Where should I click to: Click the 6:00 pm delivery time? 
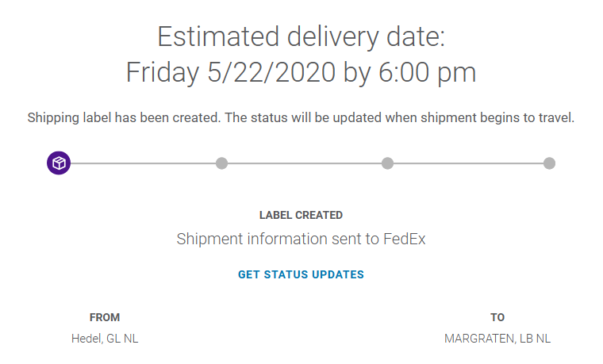(x=427, y=72)
